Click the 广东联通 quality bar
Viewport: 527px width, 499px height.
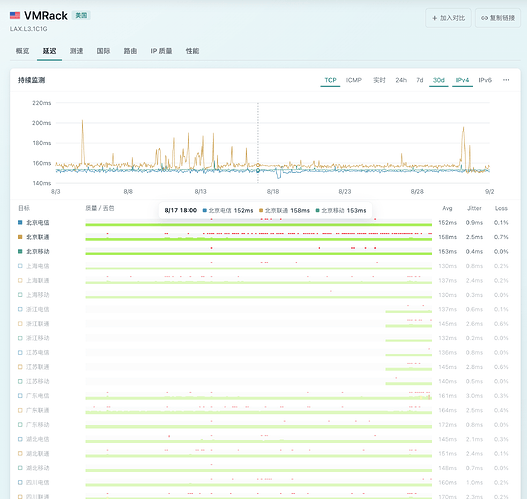click(x=258, y=410)
